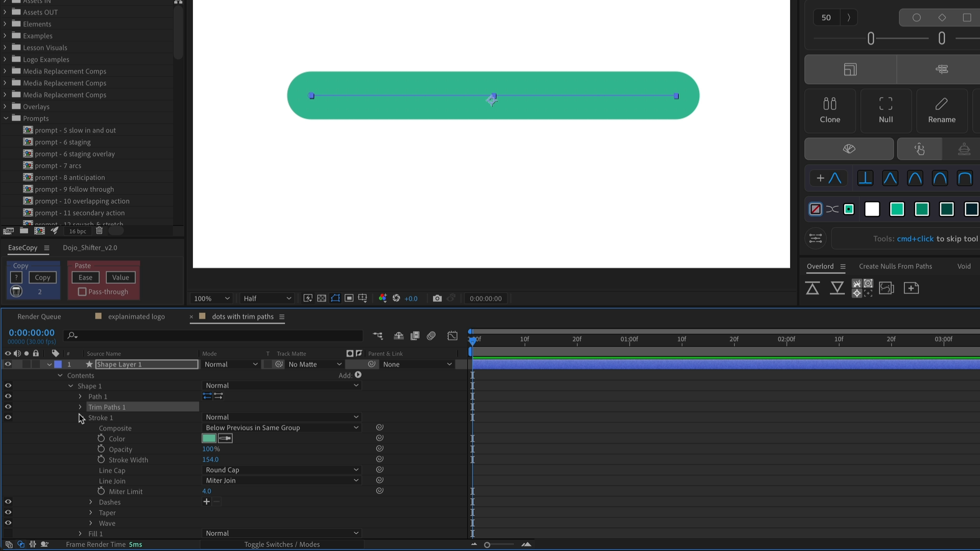980x551 pixels.
Task: Uncheck the Pass-through option in Paste panel
Action: 82,292
